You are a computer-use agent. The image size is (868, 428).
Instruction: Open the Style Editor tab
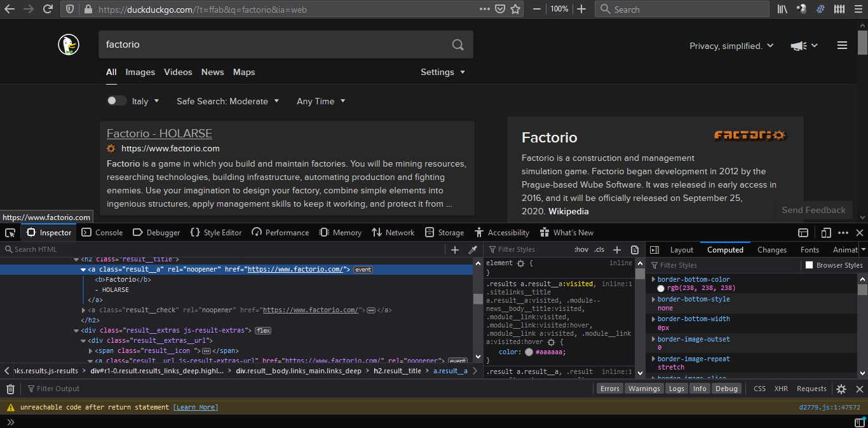click(x=216, y=233)
